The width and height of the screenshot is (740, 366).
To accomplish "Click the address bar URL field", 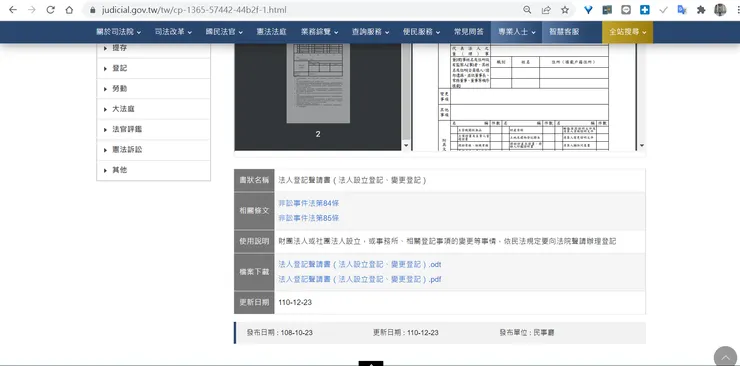I will tap(302, 10).
